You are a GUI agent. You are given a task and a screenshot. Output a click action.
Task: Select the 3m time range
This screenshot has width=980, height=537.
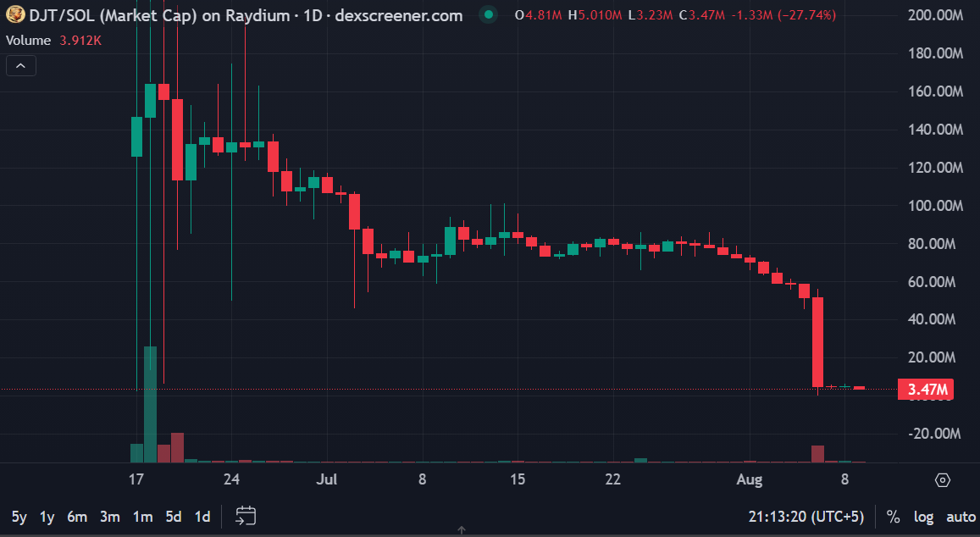click(110, 517)
